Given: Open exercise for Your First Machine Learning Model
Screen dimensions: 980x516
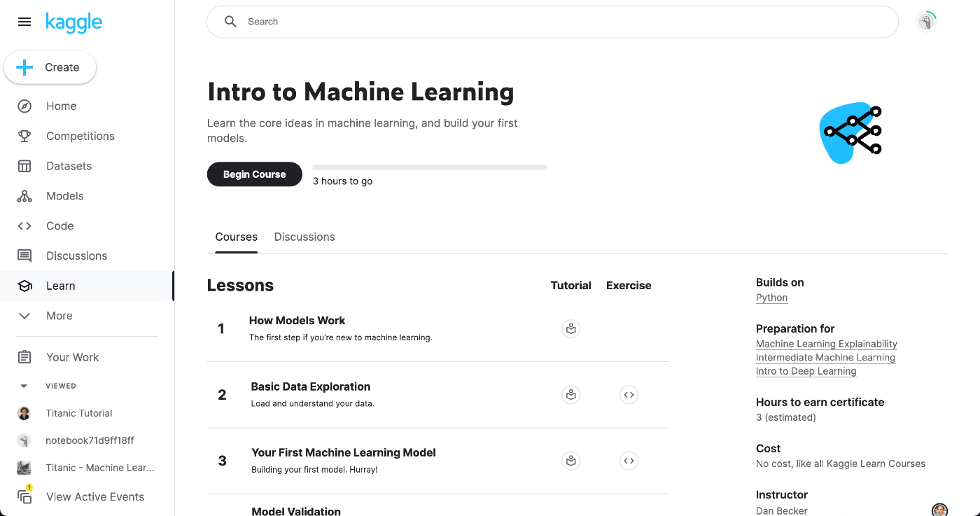Looking at the screenshot, I should pyautogui.click(x=629, y=461).
